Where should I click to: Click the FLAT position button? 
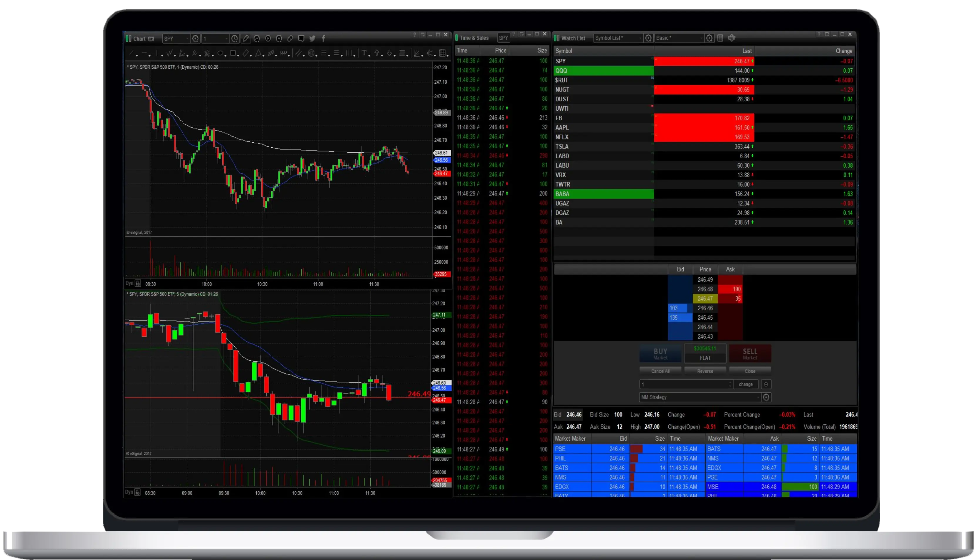(x=705, y=353)
